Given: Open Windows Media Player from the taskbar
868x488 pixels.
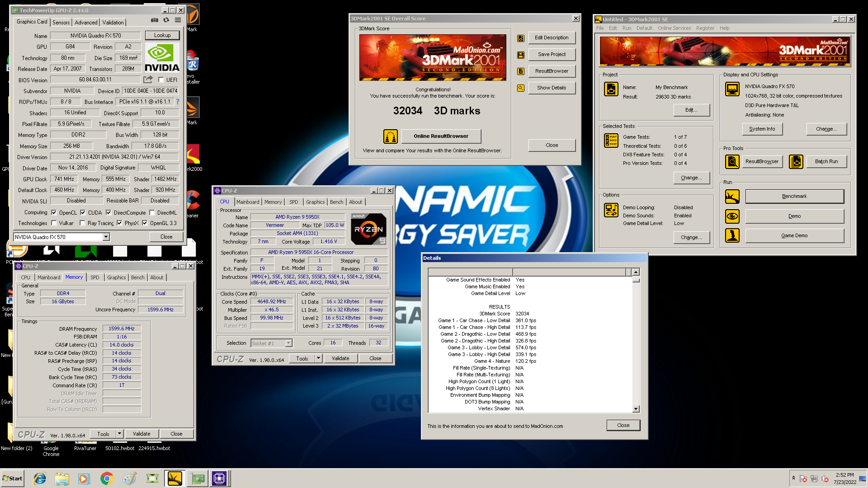Looking at the screenshot, I should pyautogui.click(x=84, y=479).
